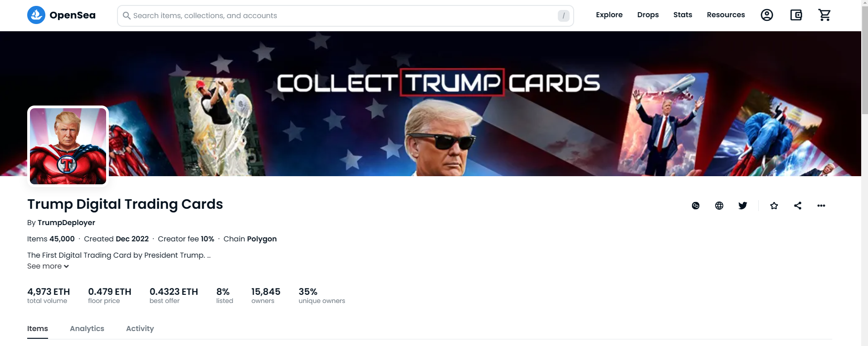
Task: View collection on Polygonscan icon
Action: tap(696, 206)
